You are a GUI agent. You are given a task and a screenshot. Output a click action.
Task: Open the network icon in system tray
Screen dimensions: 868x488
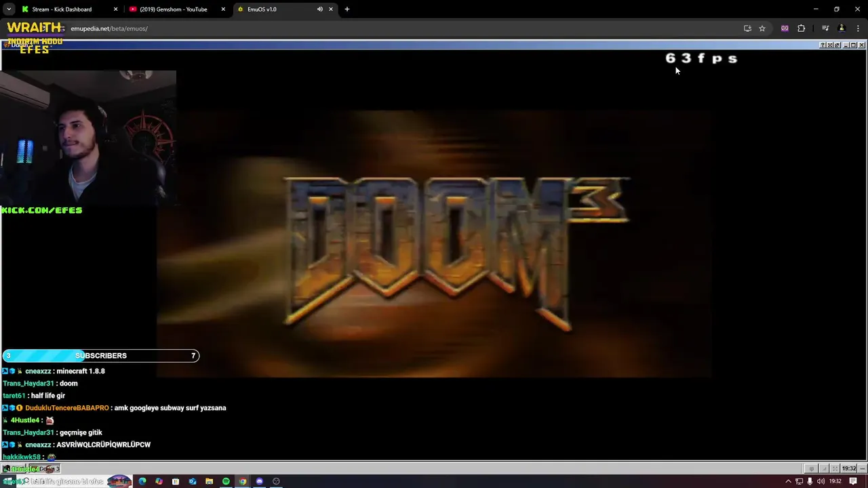tap(799, 481)
